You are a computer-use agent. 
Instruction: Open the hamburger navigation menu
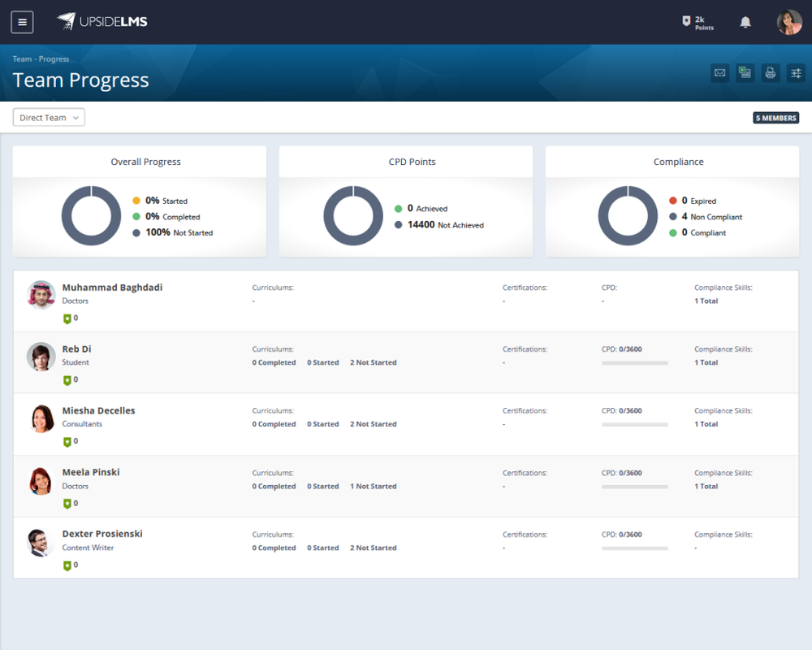(x=22, y=22)
